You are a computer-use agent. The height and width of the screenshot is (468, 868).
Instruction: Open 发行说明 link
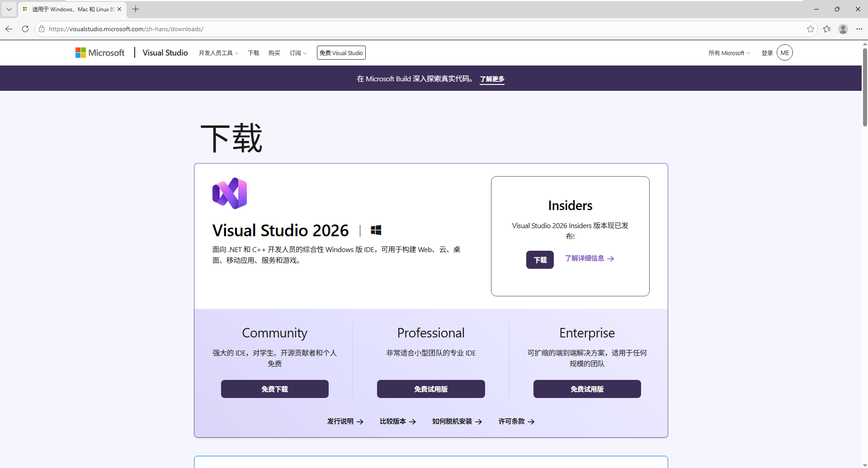click(x=345, y=421)
